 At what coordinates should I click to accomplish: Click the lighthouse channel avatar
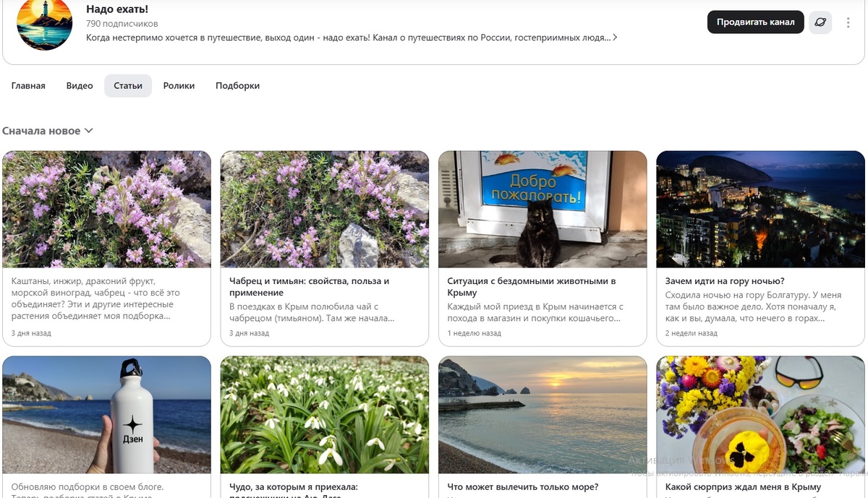(x=45, y=23)
